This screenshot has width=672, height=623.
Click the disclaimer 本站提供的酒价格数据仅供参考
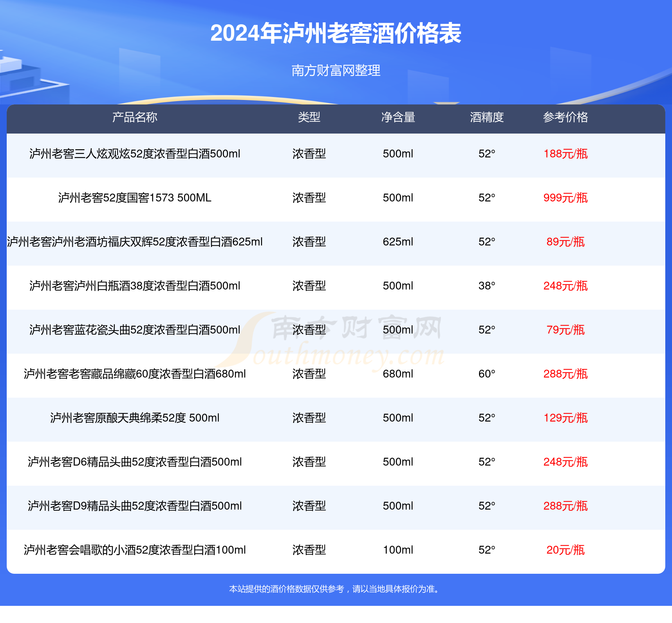point(286,589)
